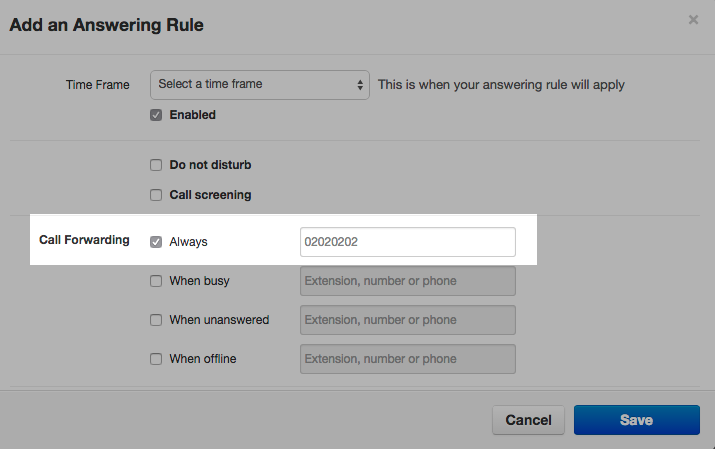The width and height of the screenshot is (715, 449).
Task: Save the answering rule
Action: point(636,420)
